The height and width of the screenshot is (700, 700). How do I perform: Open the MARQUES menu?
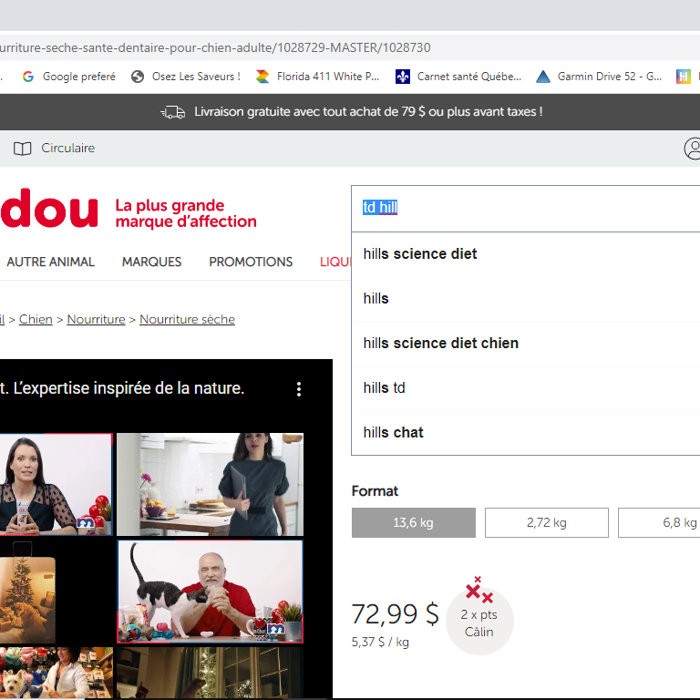pos(152,262)
